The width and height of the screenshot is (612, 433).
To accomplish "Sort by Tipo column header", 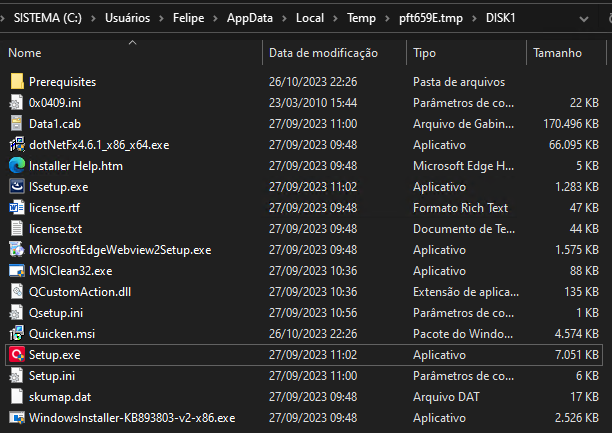I will (x=424, y=53).
